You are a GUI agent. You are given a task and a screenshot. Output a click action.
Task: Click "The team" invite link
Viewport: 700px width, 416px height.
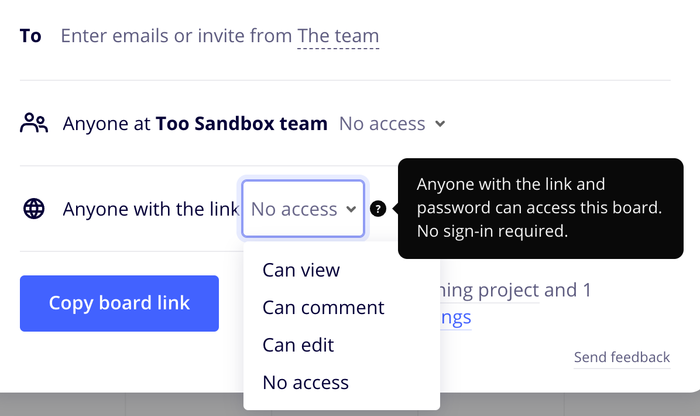[x=338, y=37]
